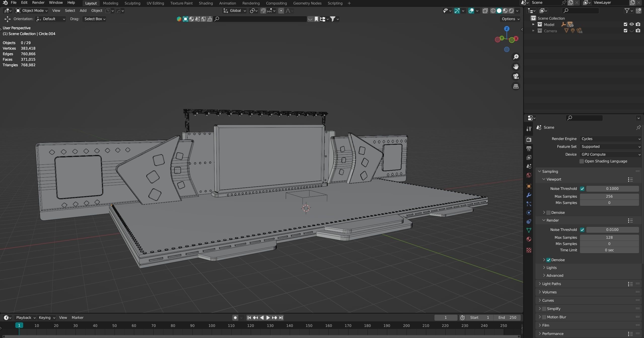Disable Render Denoise checkbox

548,260
